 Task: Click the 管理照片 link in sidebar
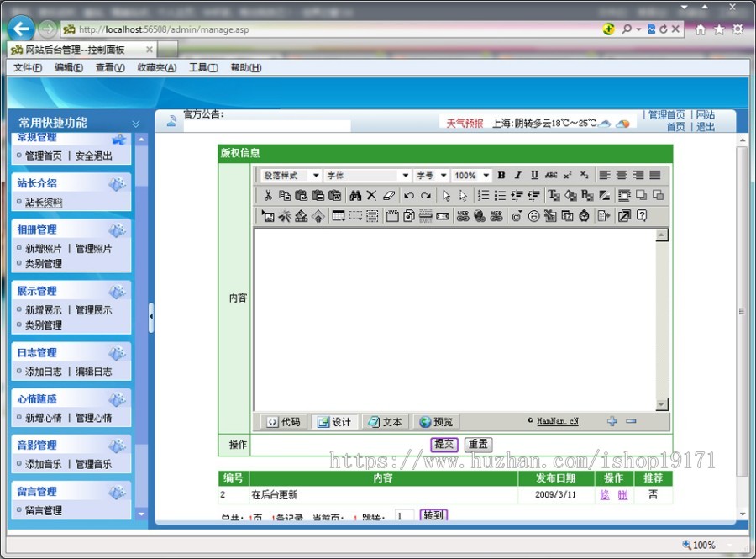[x=93, y=249]
